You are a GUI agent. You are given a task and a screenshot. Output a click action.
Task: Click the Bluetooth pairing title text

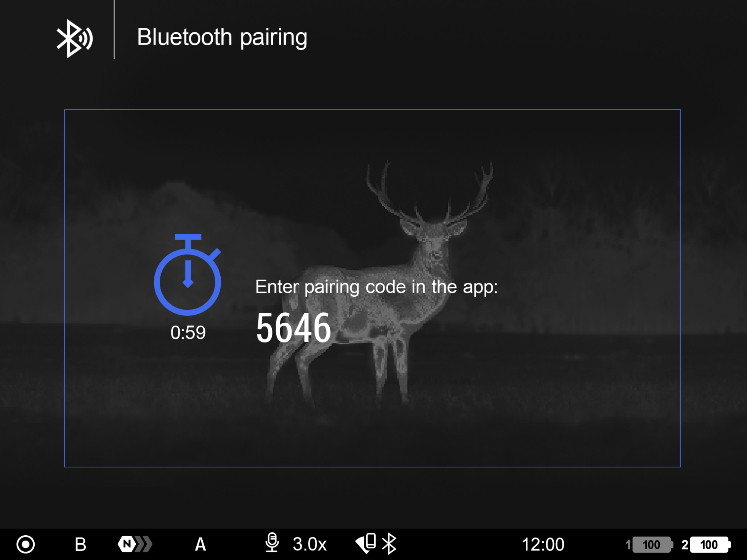click(x=222, y=37)
